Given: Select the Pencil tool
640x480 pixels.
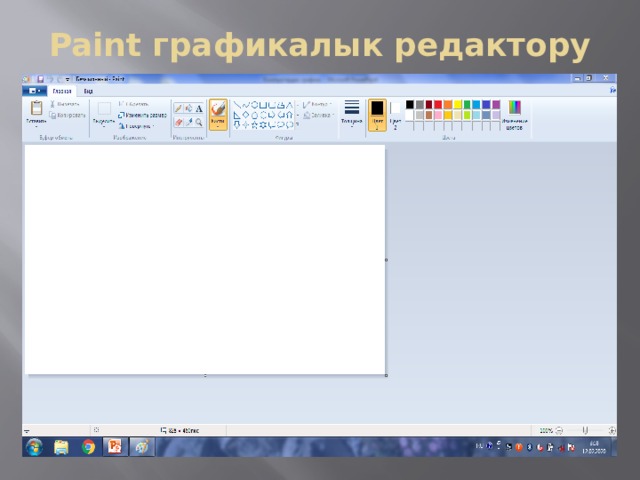Looking at the screenshot, I should pos(178,108).
